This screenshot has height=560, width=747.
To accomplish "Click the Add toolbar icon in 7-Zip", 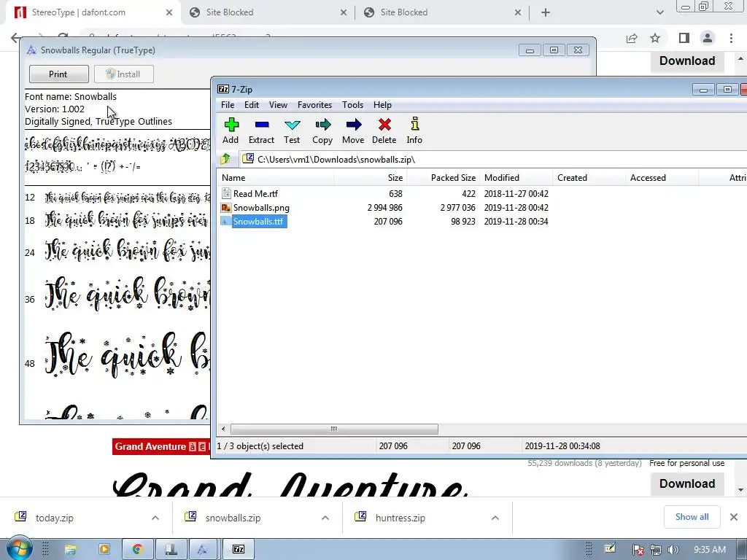I will point(231,131).
